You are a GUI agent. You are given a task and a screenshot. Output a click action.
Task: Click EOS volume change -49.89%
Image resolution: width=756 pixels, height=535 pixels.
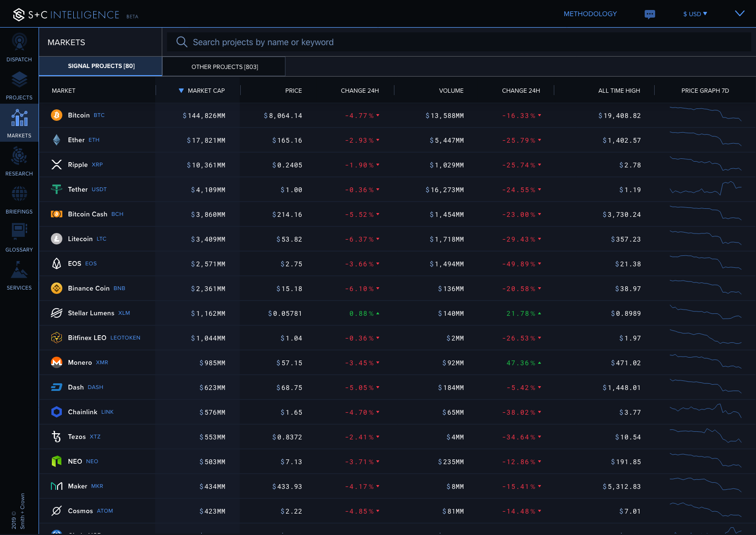[521, 264]
